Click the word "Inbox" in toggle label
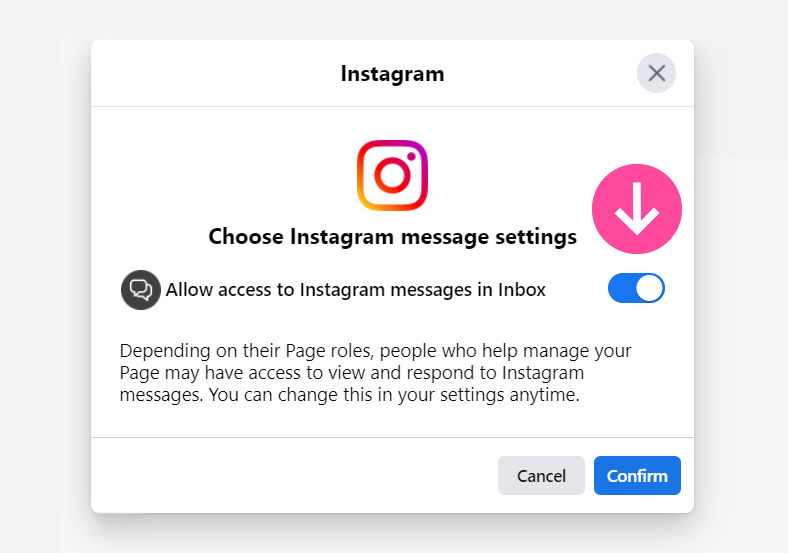 click(x=522, y=290)
